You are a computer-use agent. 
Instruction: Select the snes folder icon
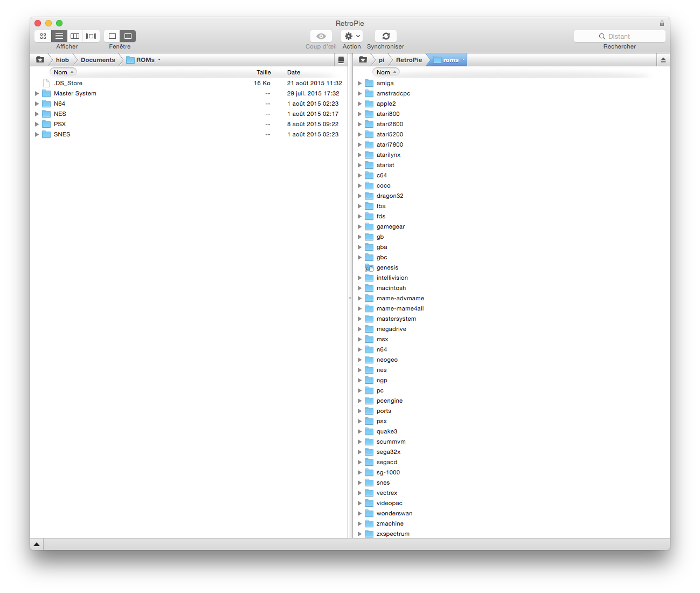click(x=369, y=482)
